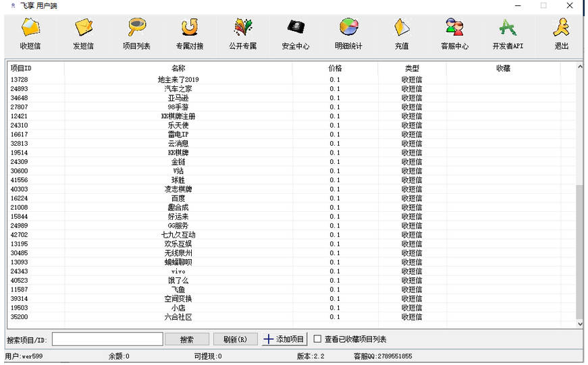
Task: Select row 无线泉州
Action: [x=292, y=252]
